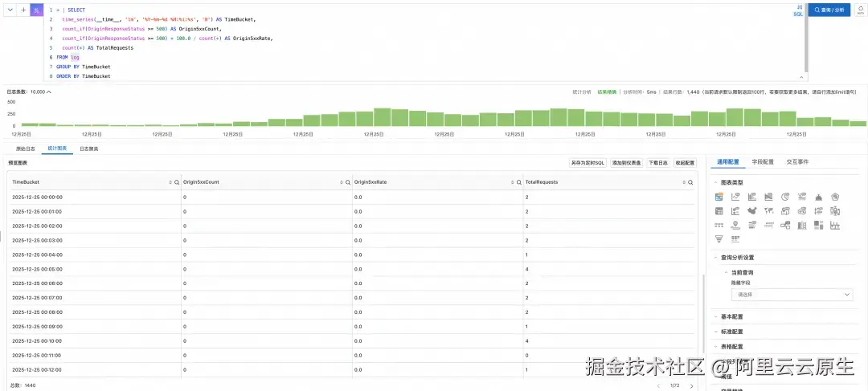
Task: Select the China map chart icon
Action: pyautogui.click(x=752, y=210)
